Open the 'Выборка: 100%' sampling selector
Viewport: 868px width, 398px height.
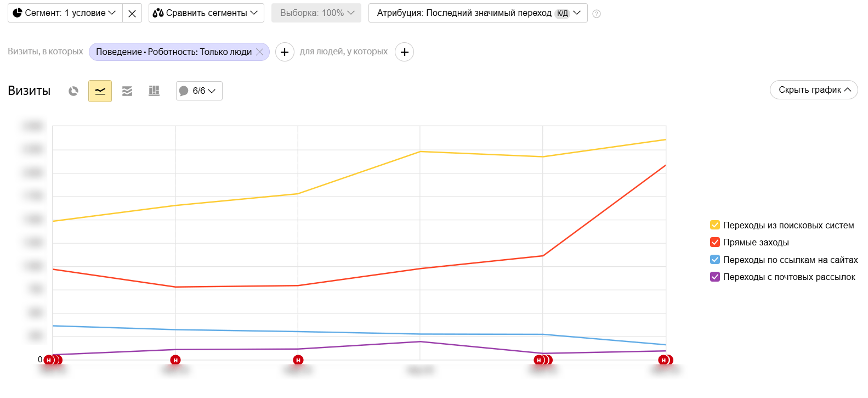pos(316,13)
